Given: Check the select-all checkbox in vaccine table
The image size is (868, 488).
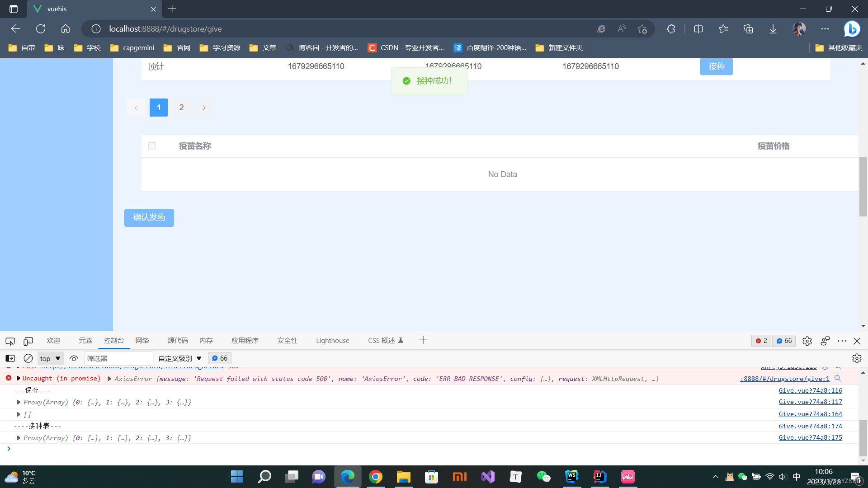Looking at the screenshot, I should [152, 146].
